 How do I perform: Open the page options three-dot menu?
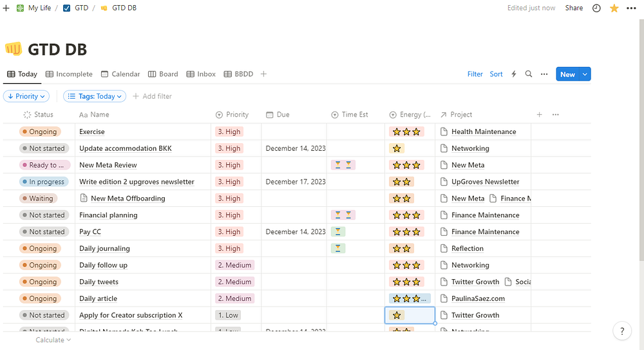[631, 8]
